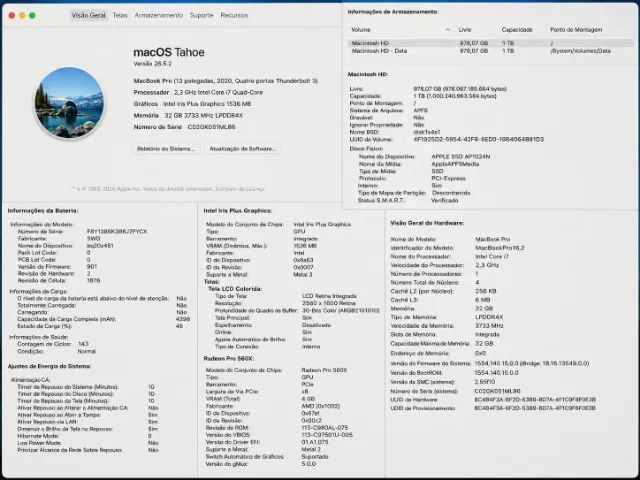Click the Capacidade column header
The image size is (640, 480).
(x=517, y=30)
